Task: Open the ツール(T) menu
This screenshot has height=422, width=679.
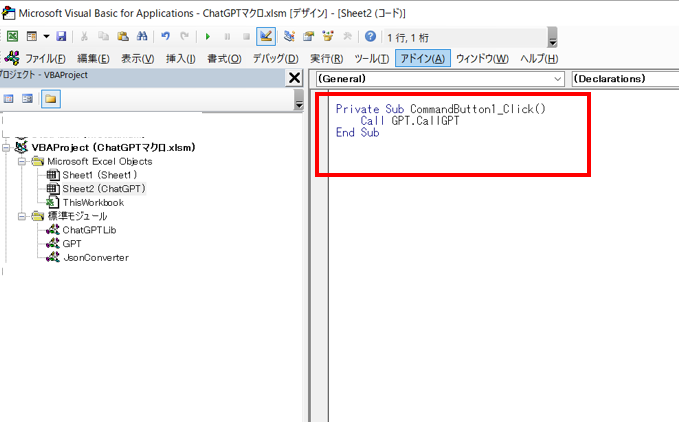Action: 372,58
